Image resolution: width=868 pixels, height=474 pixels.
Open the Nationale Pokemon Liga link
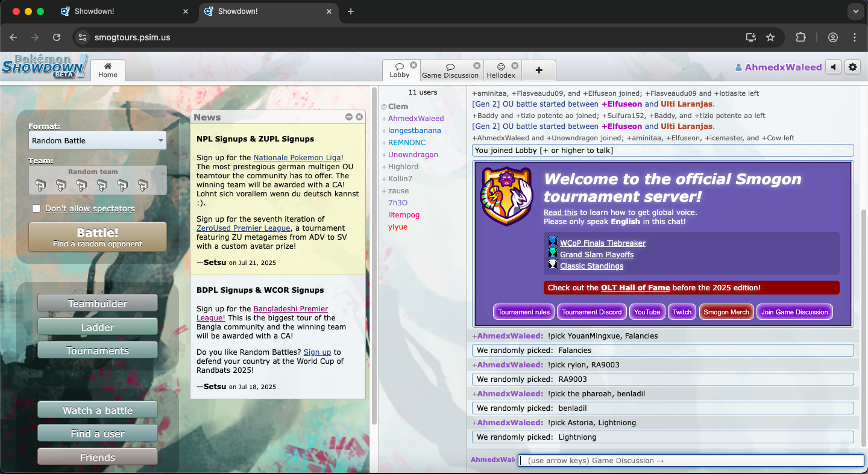click(x=297, y=157)
